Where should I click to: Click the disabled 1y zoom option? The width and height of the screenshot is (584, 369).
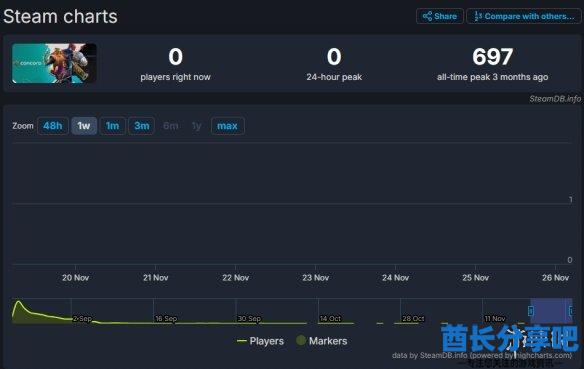197,126
